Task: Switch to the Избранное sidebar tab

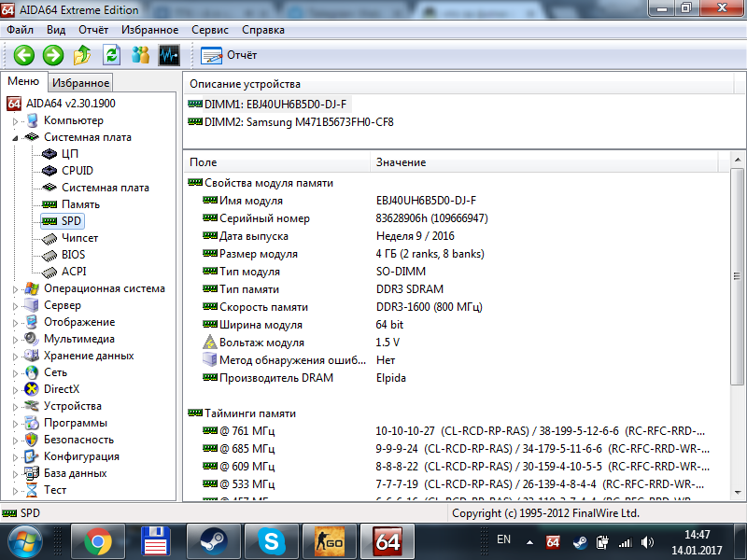Action: pos(80,83)
